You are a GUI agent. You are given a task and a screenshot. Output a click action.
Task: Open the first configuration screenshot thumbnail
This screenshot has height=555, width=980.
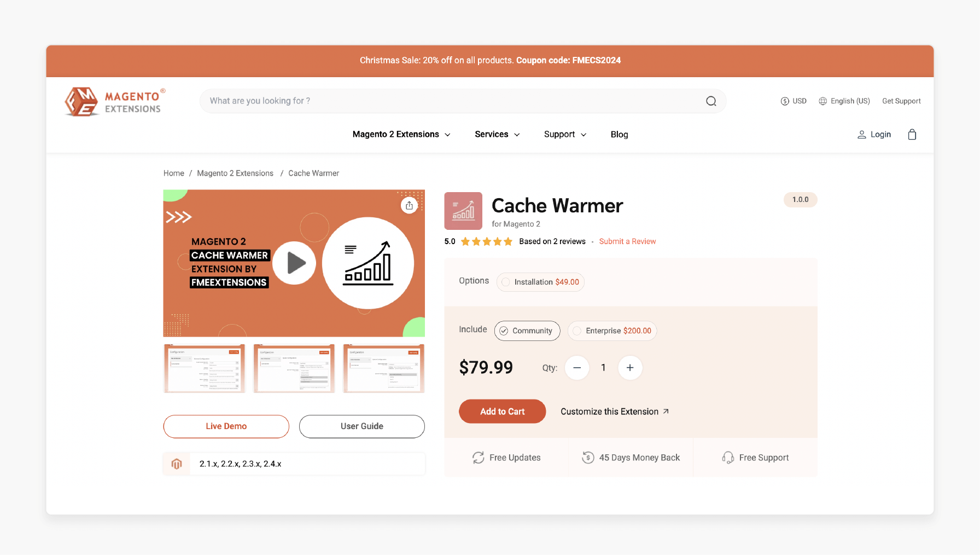coord(205,368)
